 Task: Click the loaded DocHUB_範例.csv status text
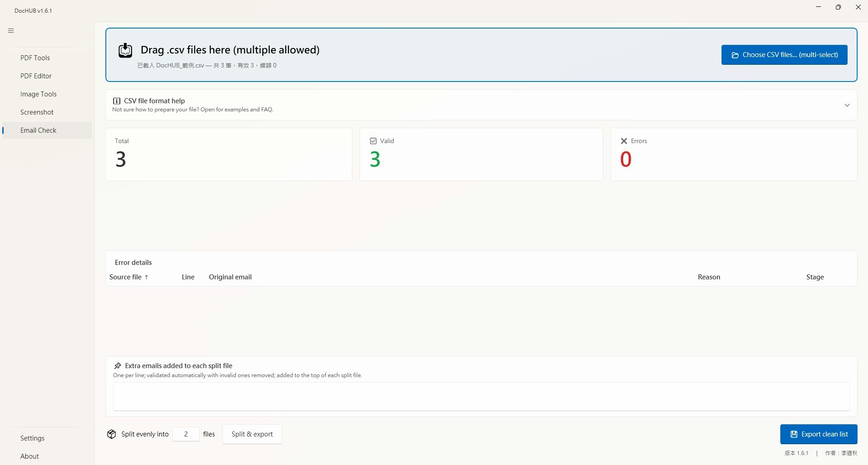pyautogui.click(x=207, y=66)
